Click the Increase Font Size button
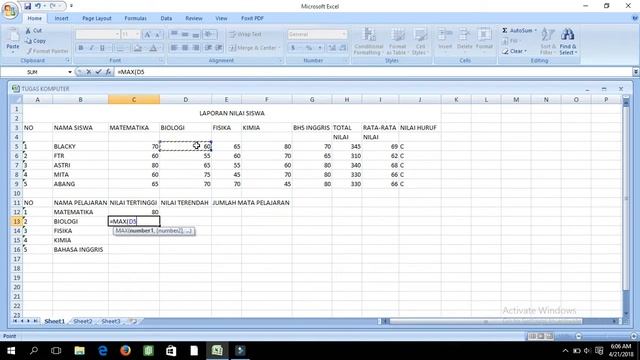 tap(147, 35)
